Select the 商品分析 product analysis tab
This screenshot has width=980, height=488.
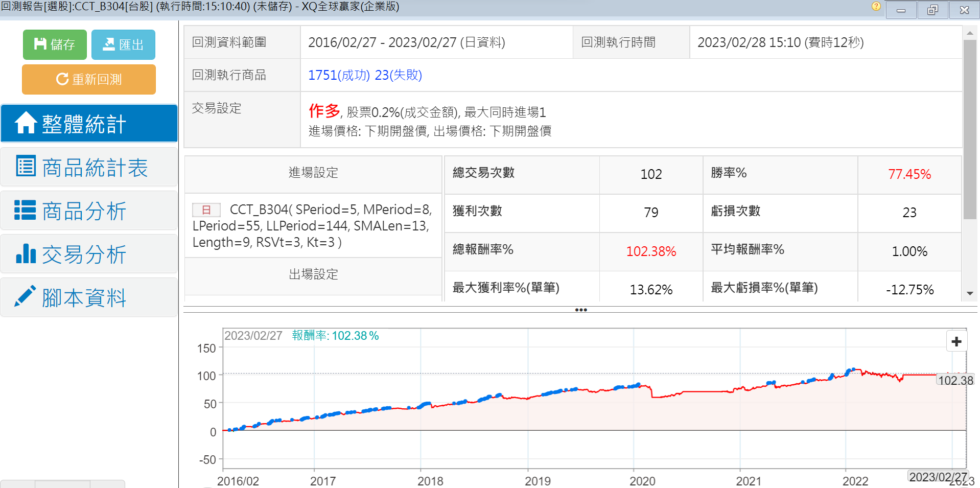click(89, 211)
